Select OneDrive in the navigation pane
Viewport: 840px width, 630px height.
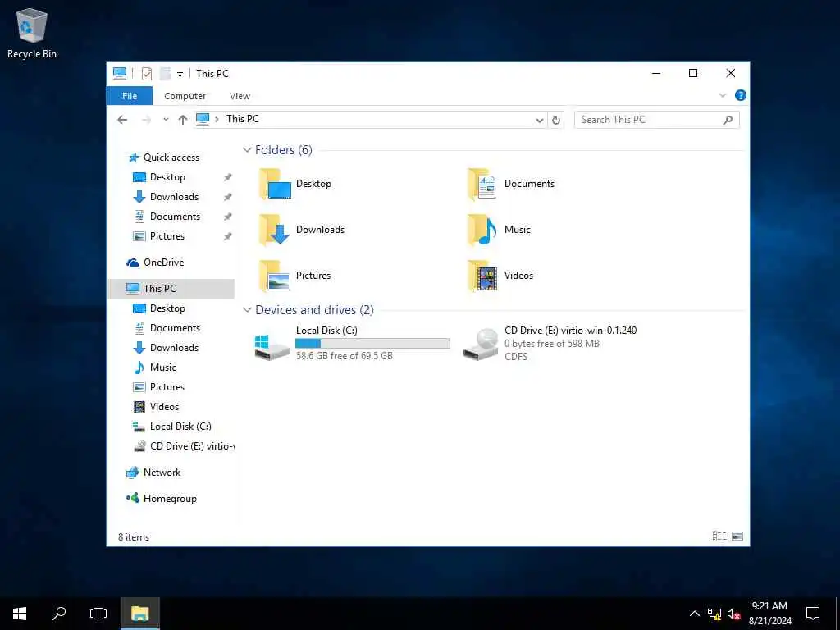[x=163, y=262]
